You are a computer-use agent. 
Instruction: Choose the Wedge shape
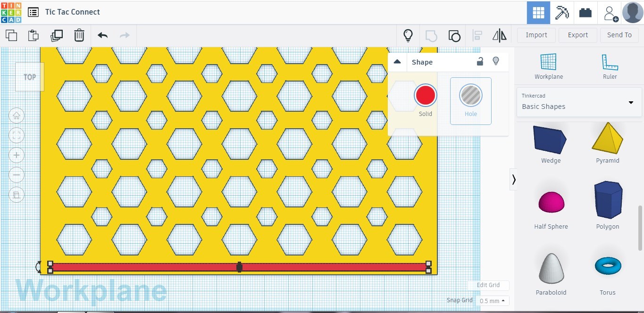coord(550,144)
